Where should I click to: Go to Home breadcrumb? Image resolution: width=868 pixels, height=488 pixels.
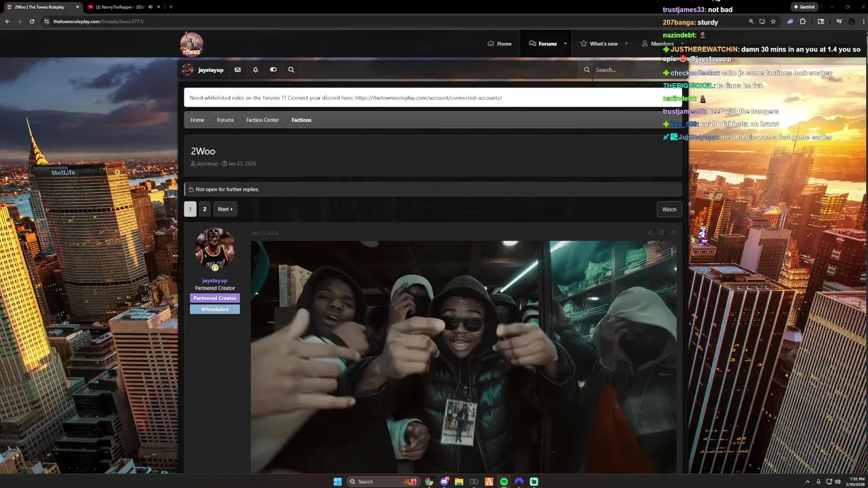click(197, 120)
